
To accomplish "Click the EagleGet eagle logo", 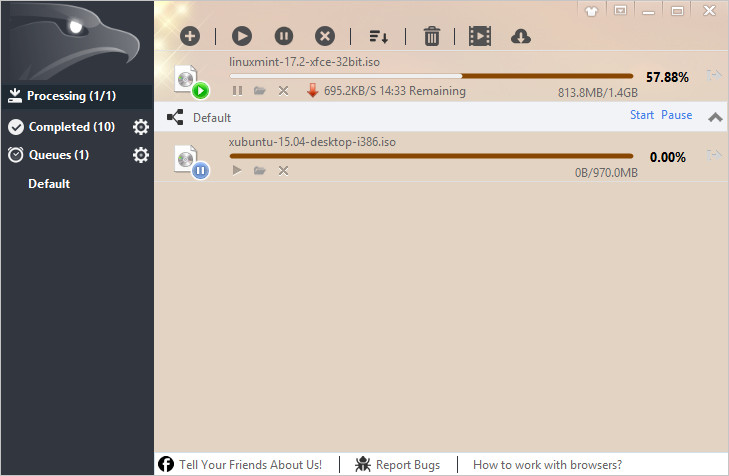I will [77, 41].
